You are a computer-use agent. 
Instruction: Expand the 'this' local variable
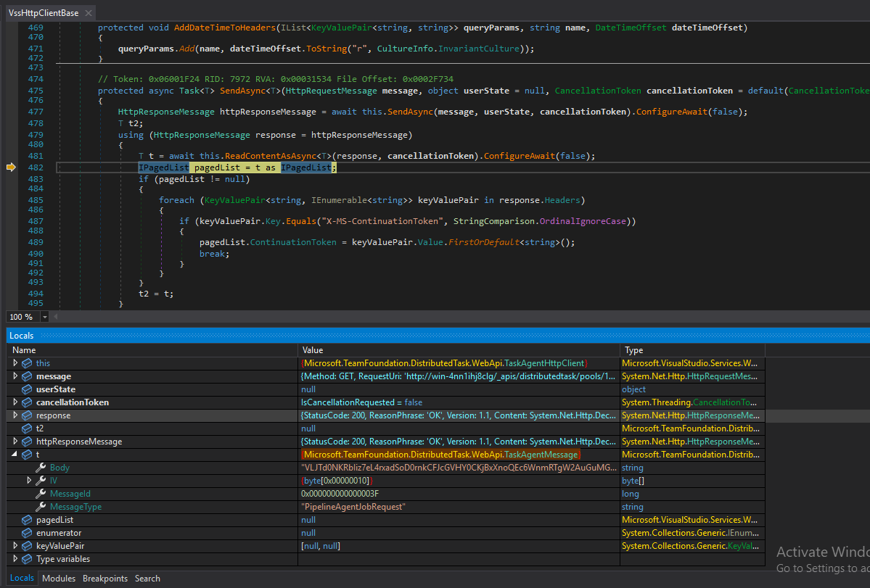15,363
